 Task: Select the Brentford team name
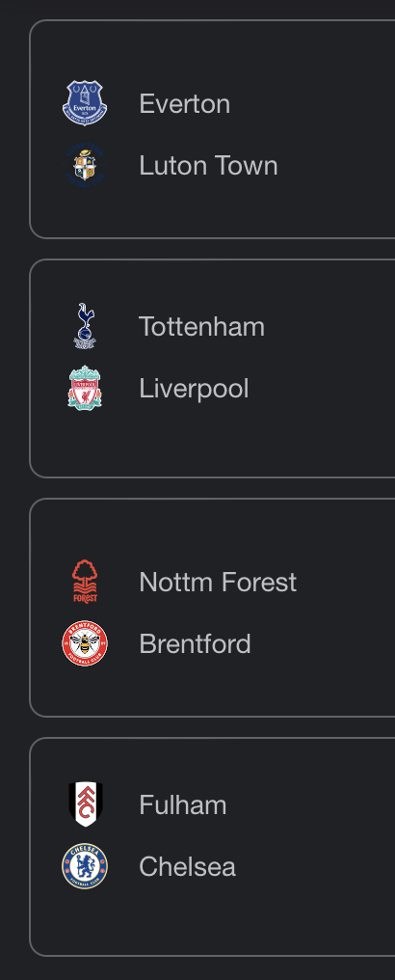click(x=196, y=643)
